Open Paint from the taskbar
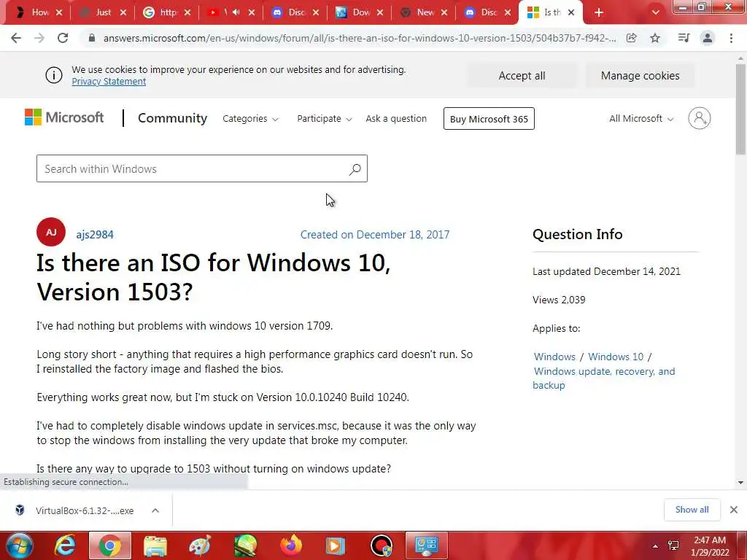 (200, 545)
